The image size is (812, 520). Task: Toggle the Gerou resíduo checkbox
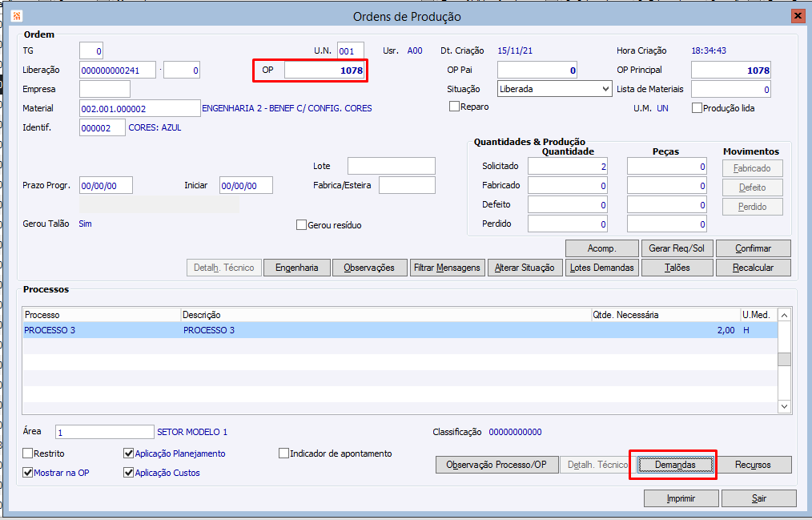301,225
